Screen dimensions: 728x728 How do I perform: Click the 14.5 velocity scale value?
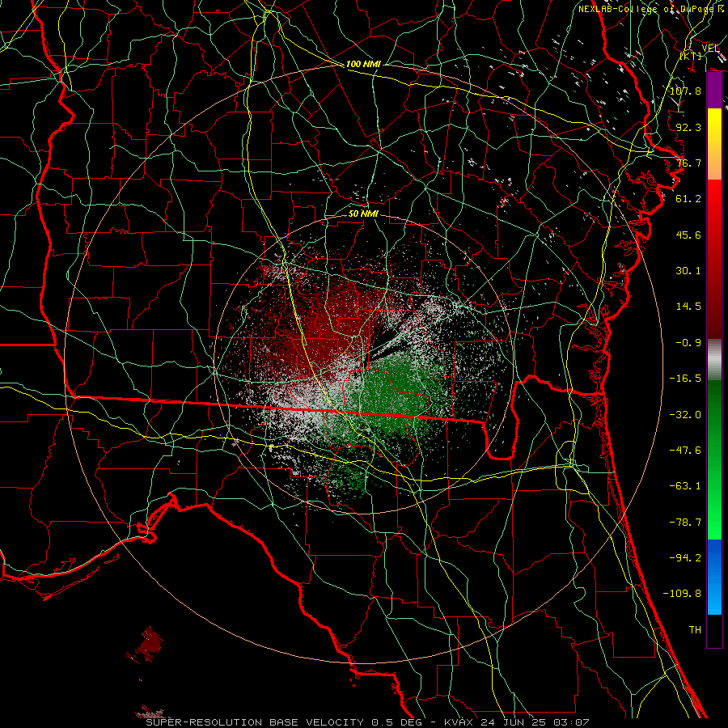pyautogui.click(x=688, y=307)
